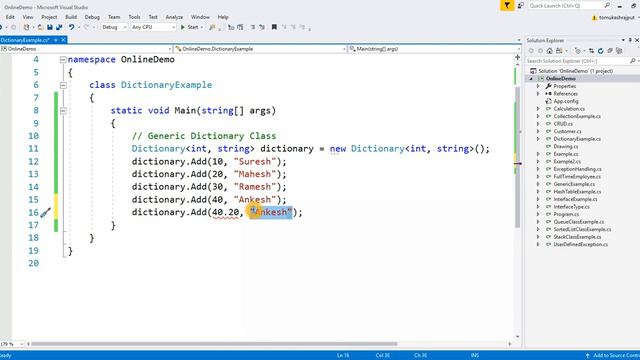Click the Uncomment selection toolbar icon
Screen dimensions: 640x360
point(262,27)
